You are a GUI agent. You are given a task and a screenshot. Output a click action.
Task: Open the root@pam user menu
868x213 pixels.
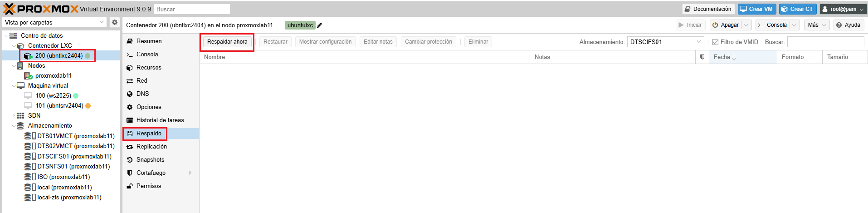[x=843, y=9]
